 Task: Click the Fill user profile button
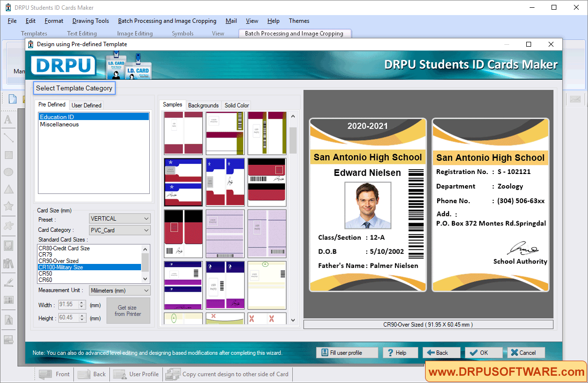pyautogui.click(x=347, y=353)
